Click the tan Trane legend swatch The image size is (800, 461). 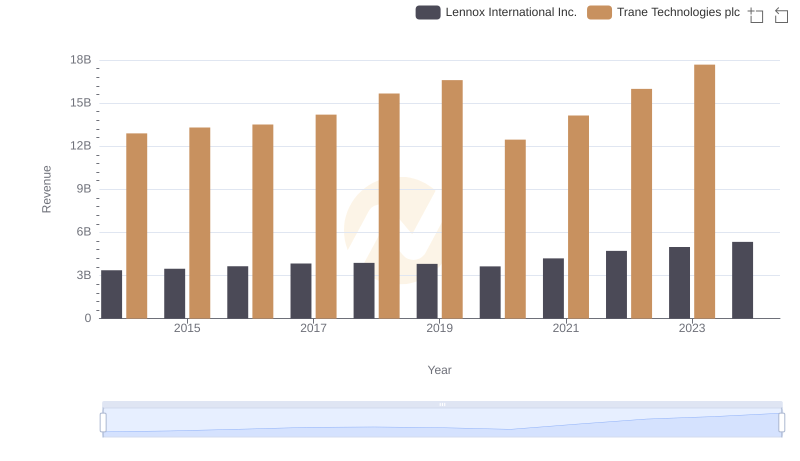[600, 13]
